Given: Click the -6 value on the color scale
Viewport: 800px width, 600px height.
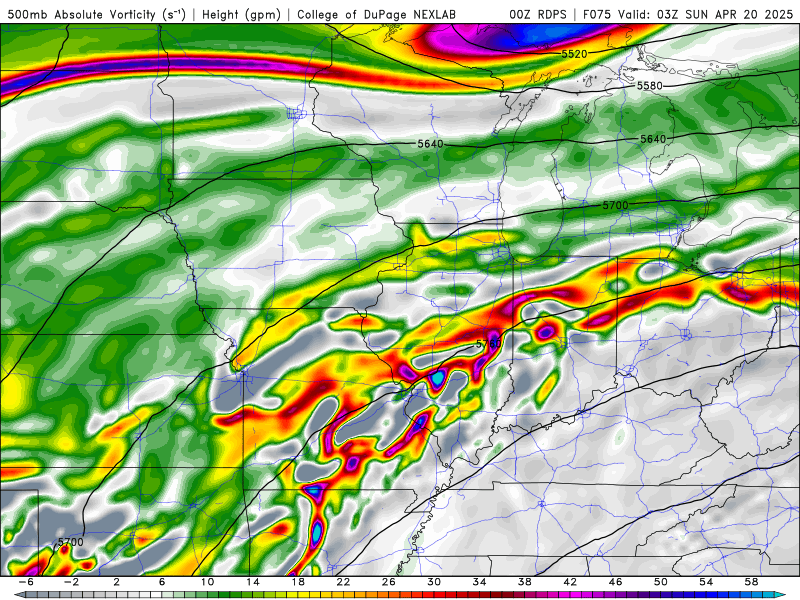Looking at the screenshot, I should point(26,582).
